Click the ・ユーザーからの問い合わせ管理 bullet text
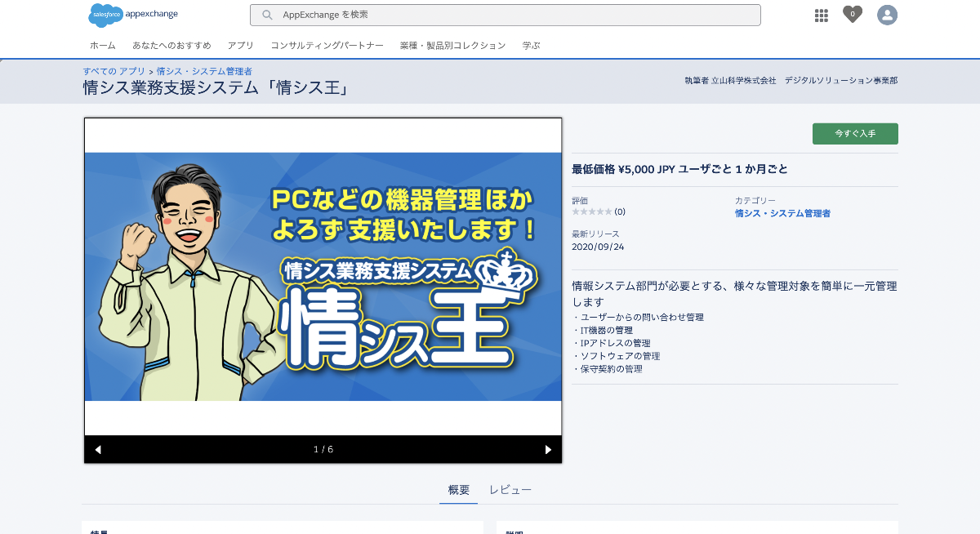Viewport: 980px width, 534px height. tap(638, 317)
